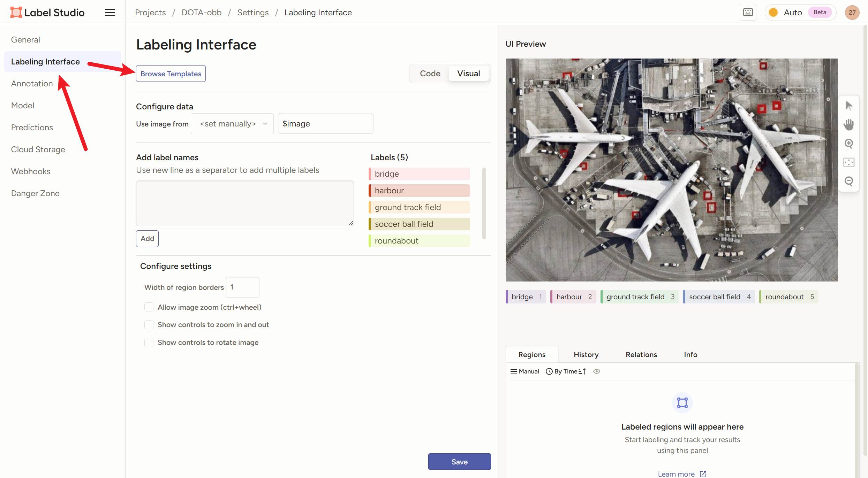Expand the 'set manually' image source dropdown
The width and height of the screenshot is (868, 478).
click(233, 124)
